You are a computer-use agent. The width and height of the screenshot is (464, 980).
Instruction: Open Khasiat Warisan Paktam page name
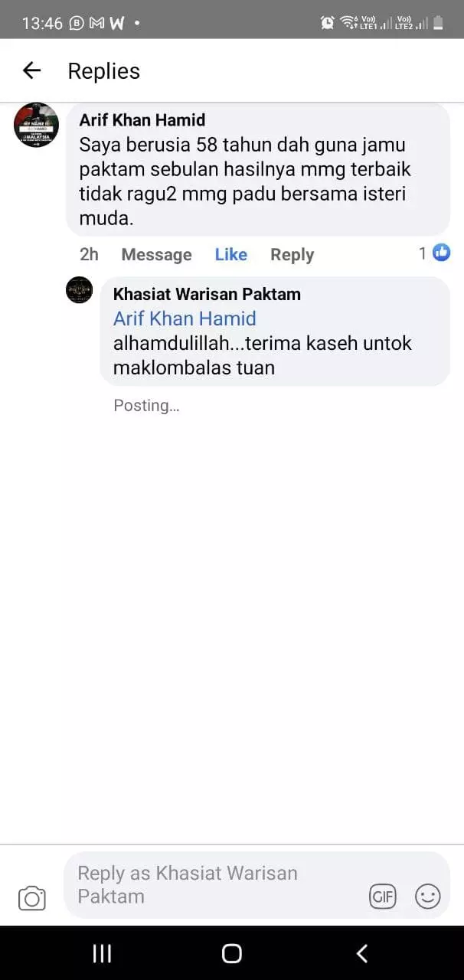click(x=207, y=294)
